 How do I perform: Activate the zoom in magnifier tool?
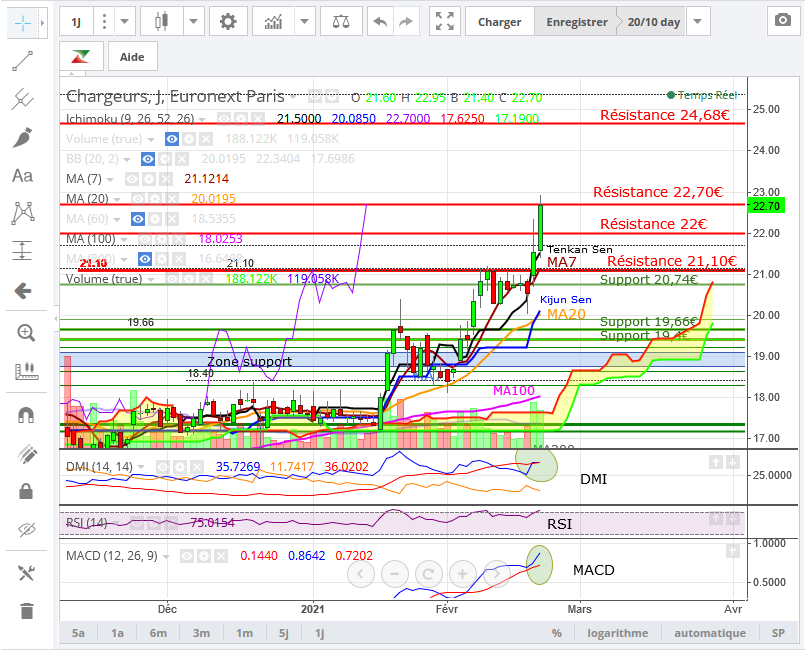click(x=26, y=333)
